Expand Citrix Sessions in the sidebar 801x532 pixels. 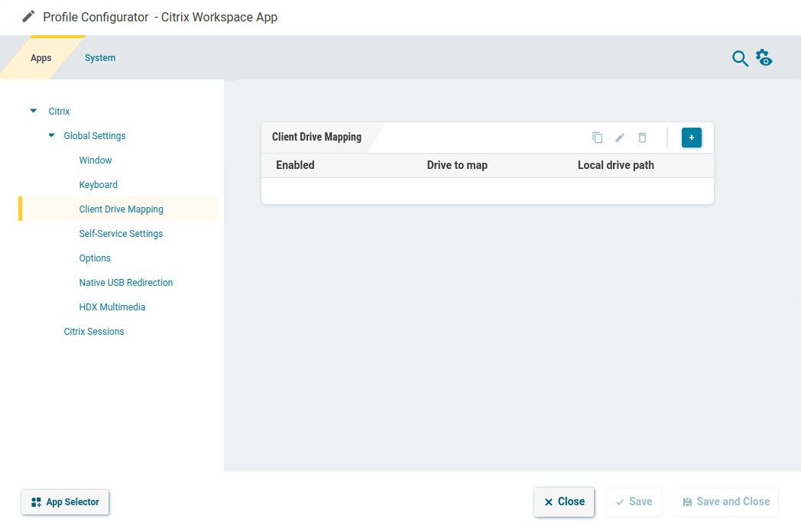tap(93, 331)
